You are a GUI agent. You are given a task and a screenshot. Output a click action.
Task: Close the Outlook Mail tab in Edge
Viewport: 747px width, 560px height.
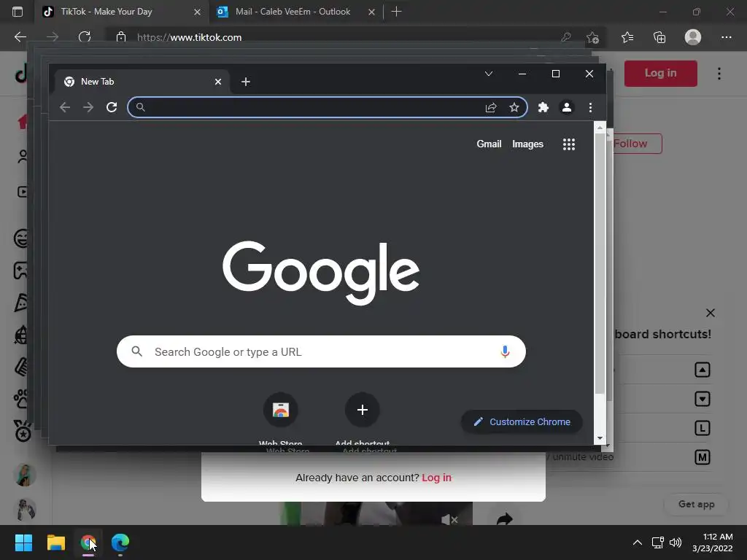point(371,12)
